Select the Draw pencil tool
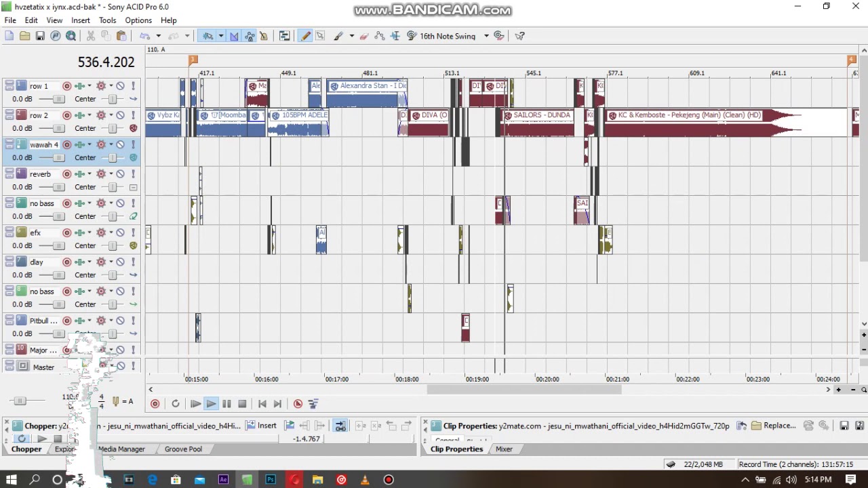 point(305,36)
